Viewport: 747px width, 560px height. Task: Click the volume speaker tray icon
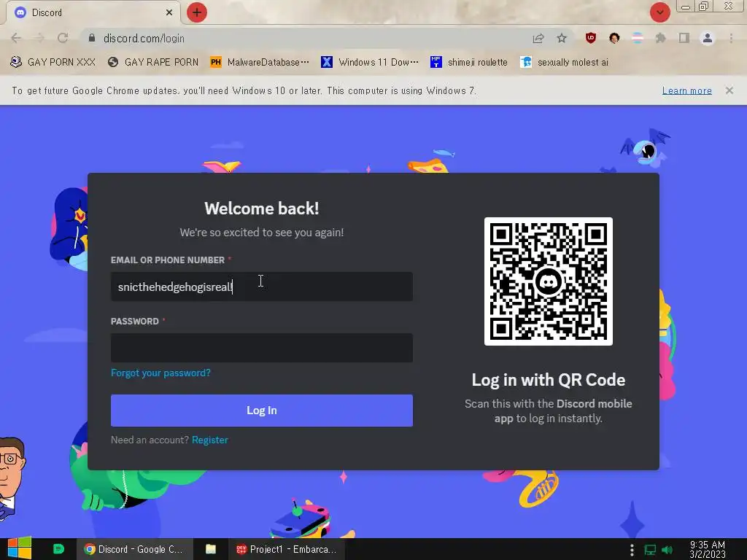tap(667, 550)
